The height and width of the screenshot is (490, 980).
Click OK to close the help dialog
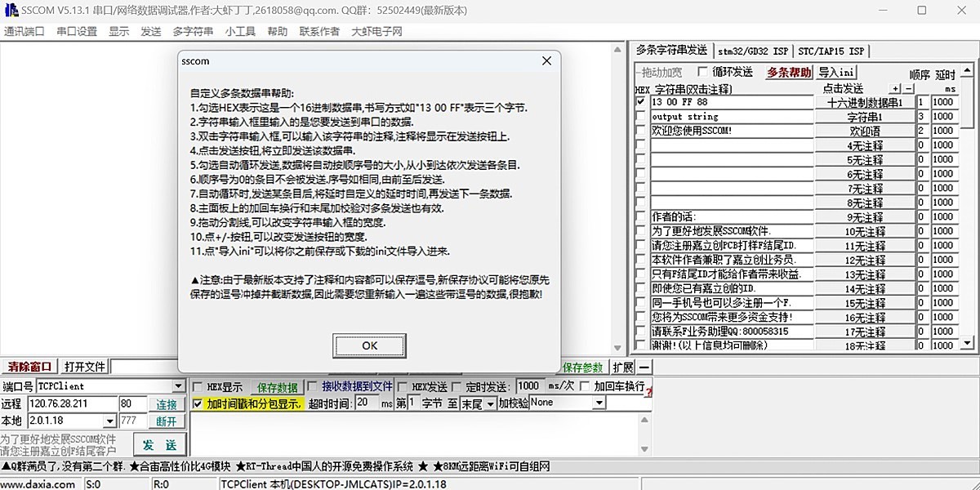click(x=369, y=345)
